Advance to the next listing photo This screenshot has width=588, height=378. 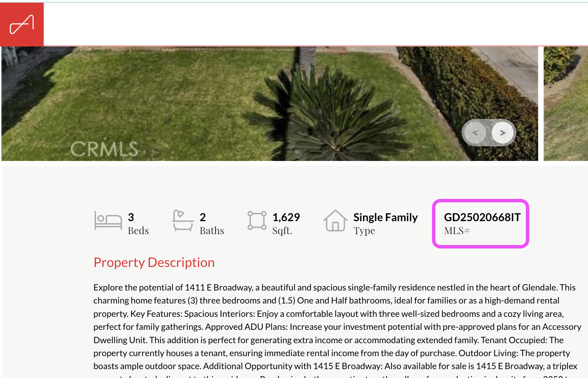coord(502,133)
